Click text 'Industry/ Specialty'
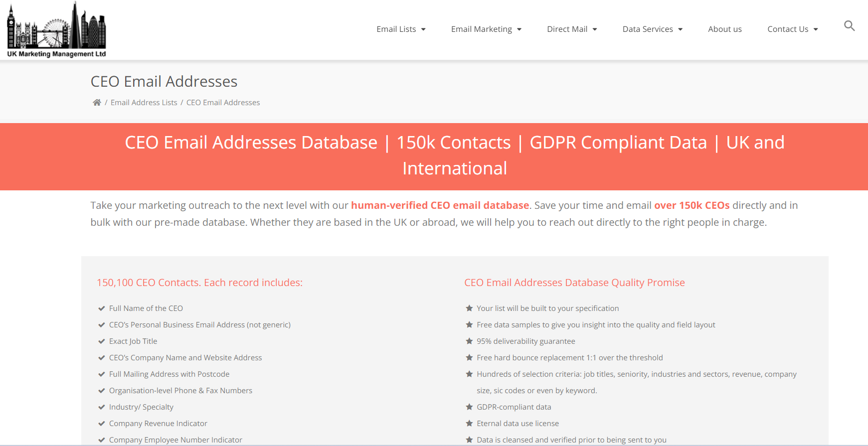Viewport: 868px width, 446px height. (141, 407)
